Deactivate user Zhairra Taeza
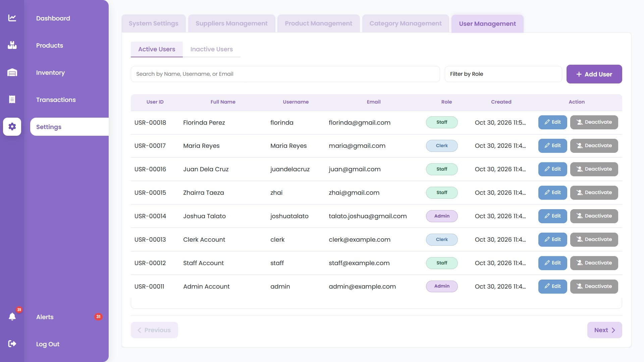The width and height of the screenshot is (644, 362). click(x=594, y=193)
